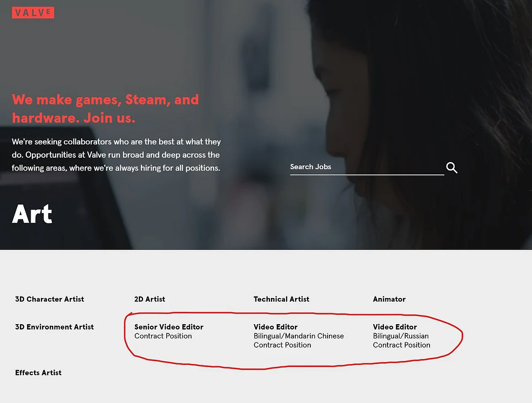Screen dimensions: 532x403
Task: Open the 3D Environment Artist job
Action: [x=55, y=327]
